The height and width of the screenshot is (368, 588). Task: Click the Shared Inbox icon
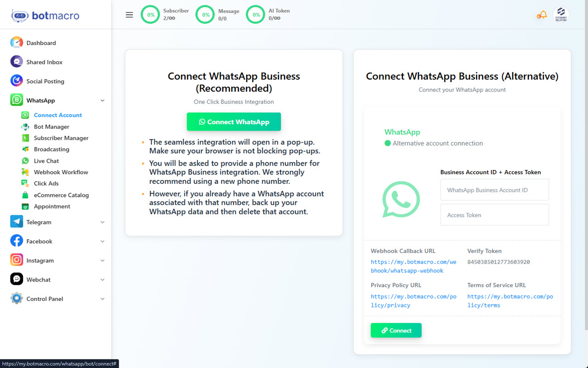tap(17, 62)
